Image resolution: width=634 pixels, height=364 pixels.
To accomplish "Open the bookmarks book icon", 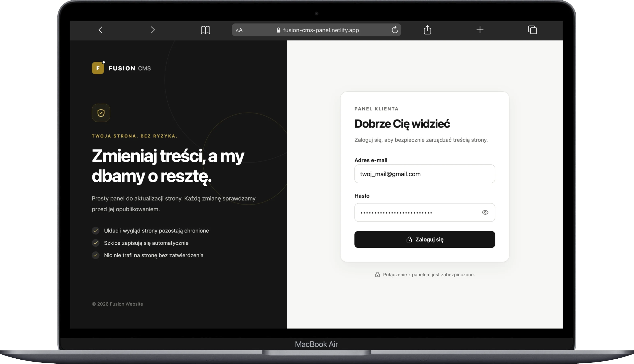I will (205, 30).
